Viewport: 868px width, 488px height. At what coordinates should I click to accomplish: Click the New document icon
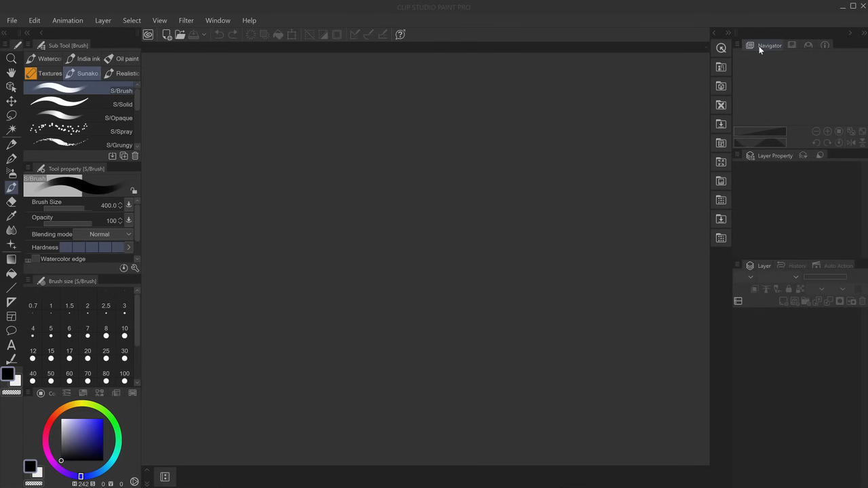(166, 35)
